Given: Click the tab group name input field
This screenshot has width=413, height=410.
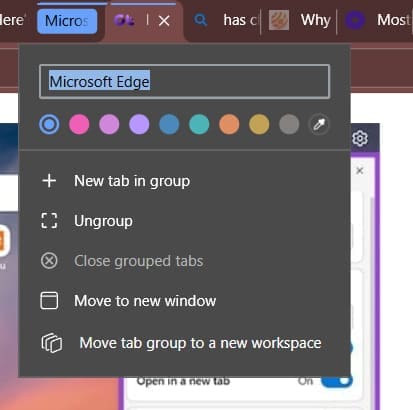Looking at the screenshot, I should pyautogui.click(x=184, y=82).
